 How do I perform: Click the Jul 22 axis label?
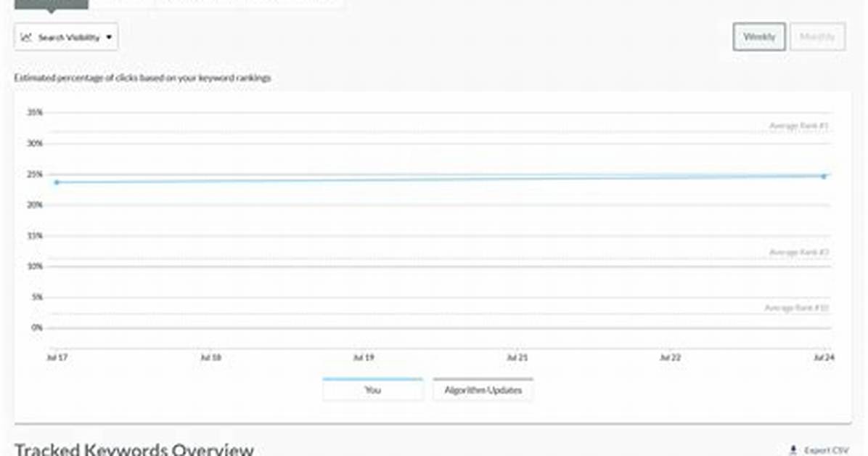[x=670, y=357]
